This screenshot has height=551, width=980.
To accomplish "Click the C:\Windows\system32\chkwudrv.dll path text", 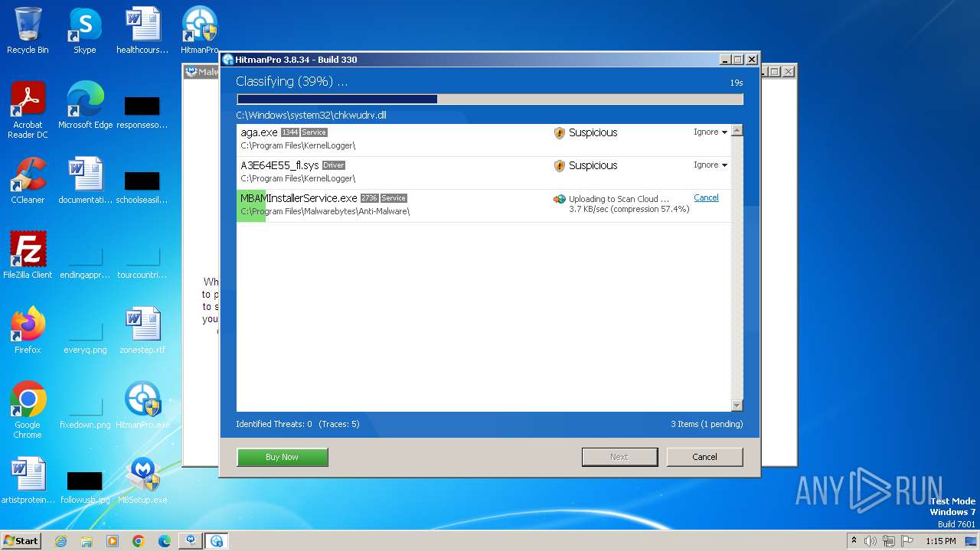I will [311, 116].
